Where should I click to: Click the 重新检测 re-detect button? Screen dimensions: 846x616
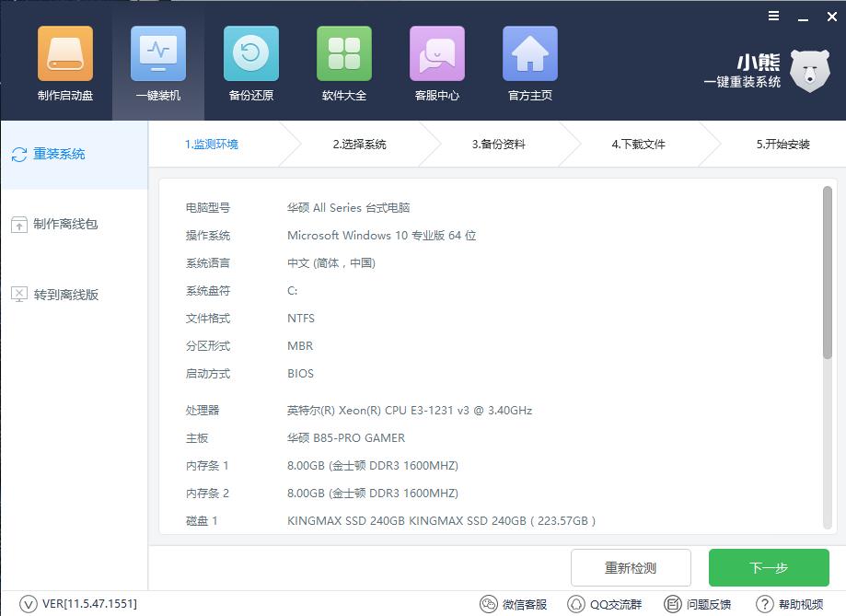(x=631, y=567)
